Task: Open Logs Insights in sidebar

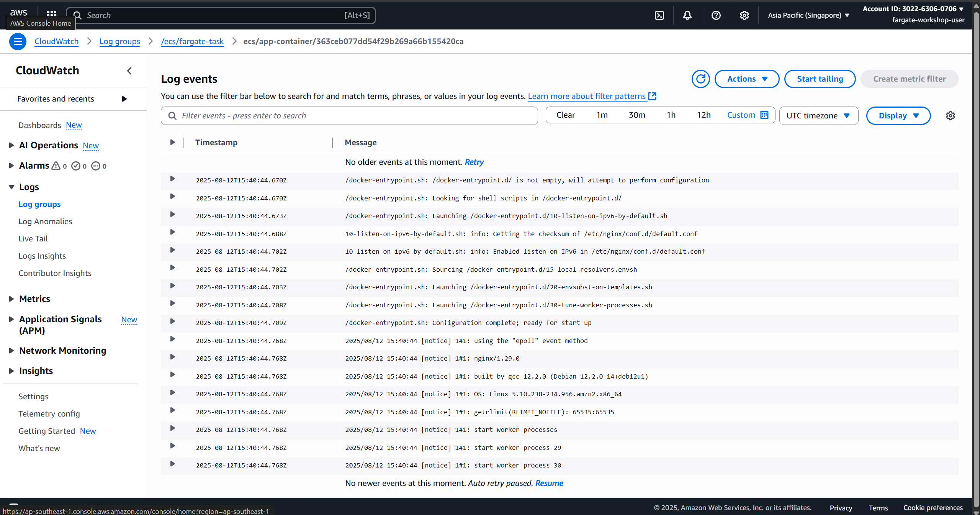Action: [42, 256]
